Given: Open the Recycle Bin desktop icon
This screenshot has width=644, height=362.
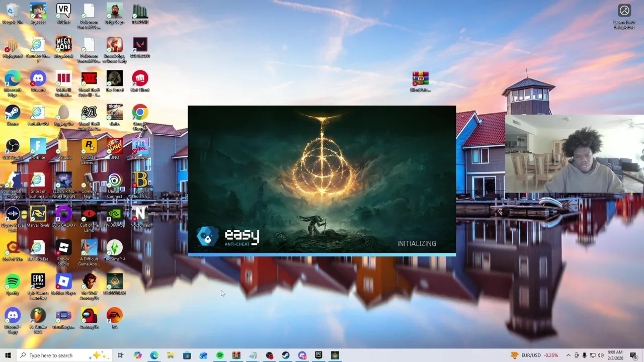Looking at the screenshot, I should pos(13,14).
